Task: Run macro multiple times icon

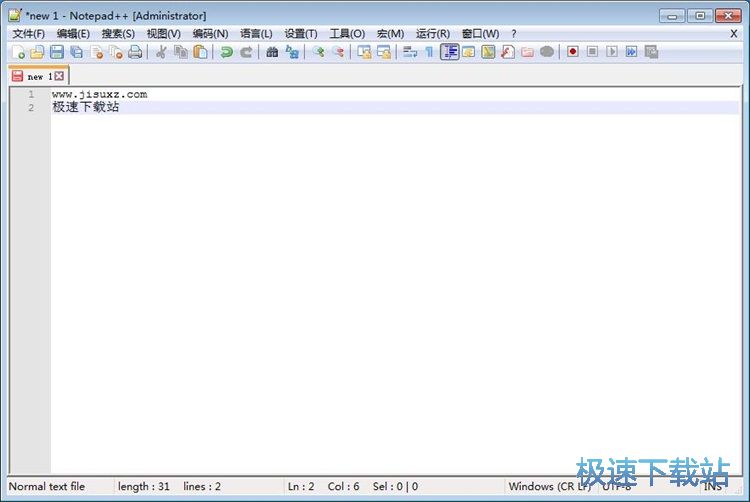Action: (x=631, y=52)
